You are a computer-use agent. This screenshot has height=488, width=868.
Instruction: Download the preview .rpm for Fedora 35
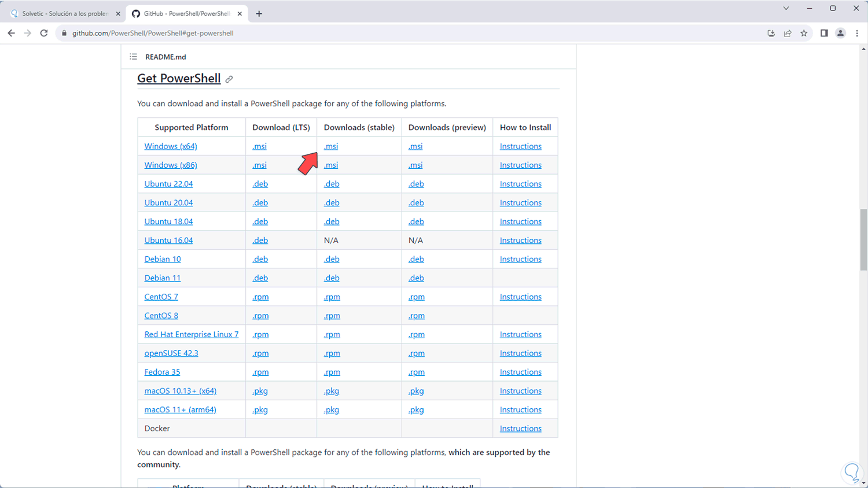416,372
